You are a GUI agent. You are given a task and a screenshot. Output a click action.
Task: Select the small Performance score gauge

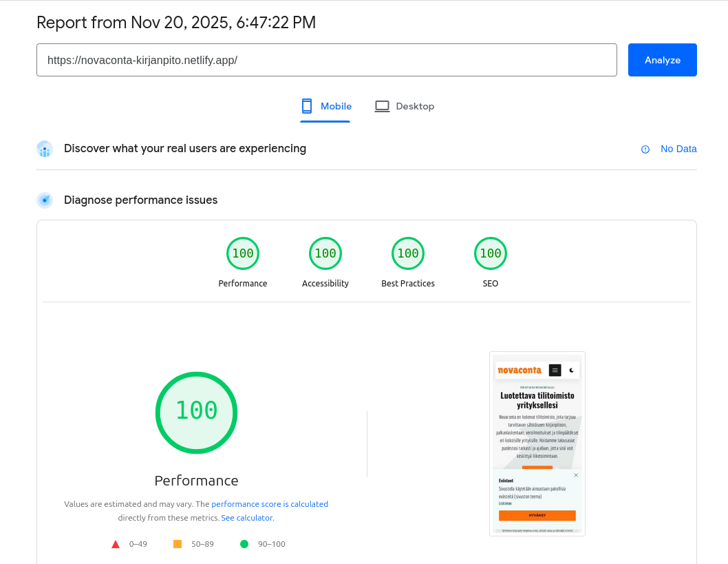tap(243, 253)
